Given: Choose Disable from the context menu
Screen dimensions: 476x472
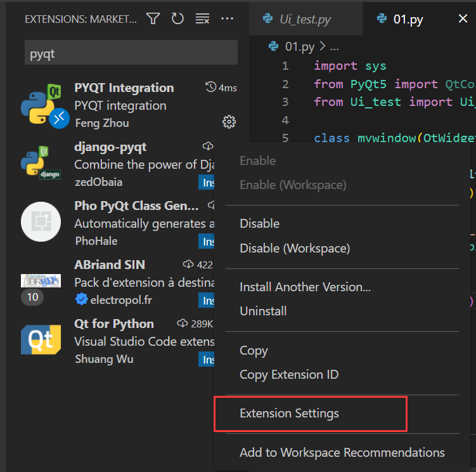Looking at the screenshot, I should (x=342, y=224).
